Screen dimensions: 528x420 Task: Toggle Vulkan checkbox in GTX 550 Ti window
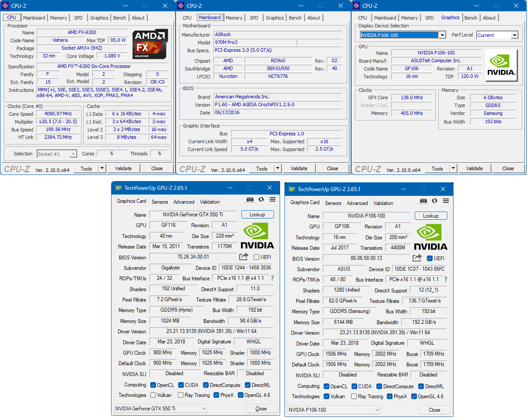click(x=153, y=395)
